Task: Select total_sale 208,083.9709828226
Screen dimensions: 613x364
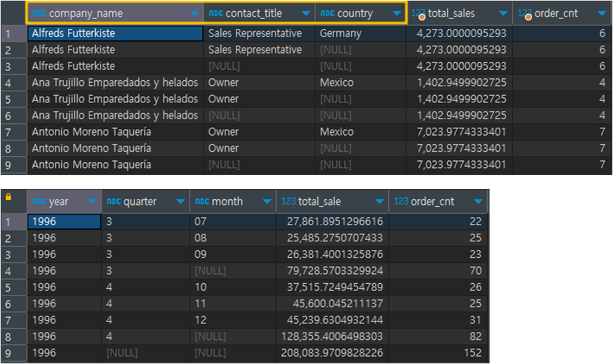Action: (x=332, y=353)
